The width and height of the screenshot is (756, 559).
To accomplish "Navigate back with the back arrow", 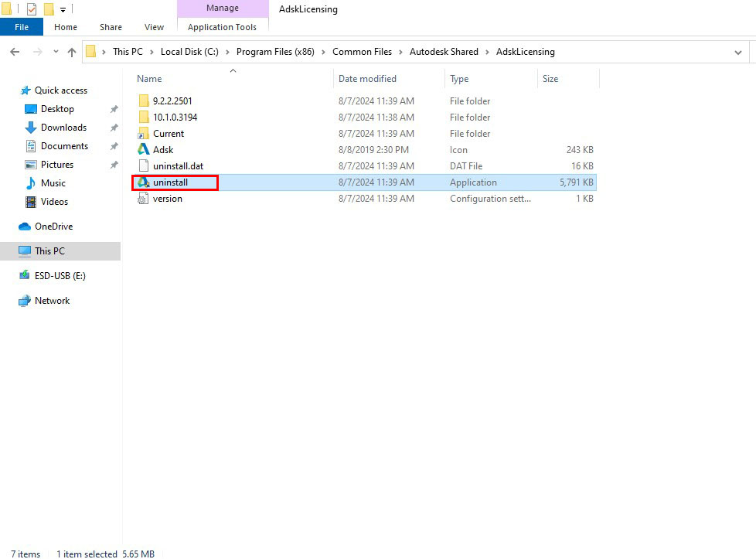I will pyautogui.click(x=15, y=51).
